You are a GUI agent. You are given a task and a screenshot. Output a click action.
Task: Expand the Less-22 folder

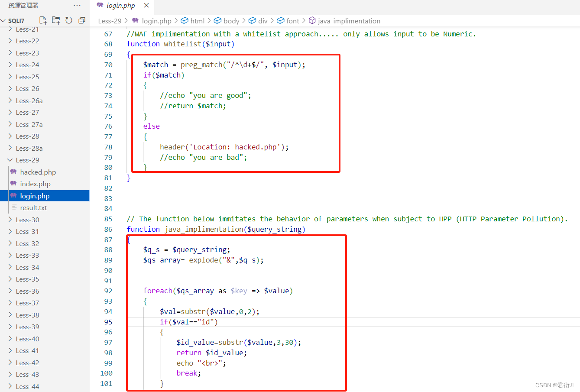pos(28,41)
